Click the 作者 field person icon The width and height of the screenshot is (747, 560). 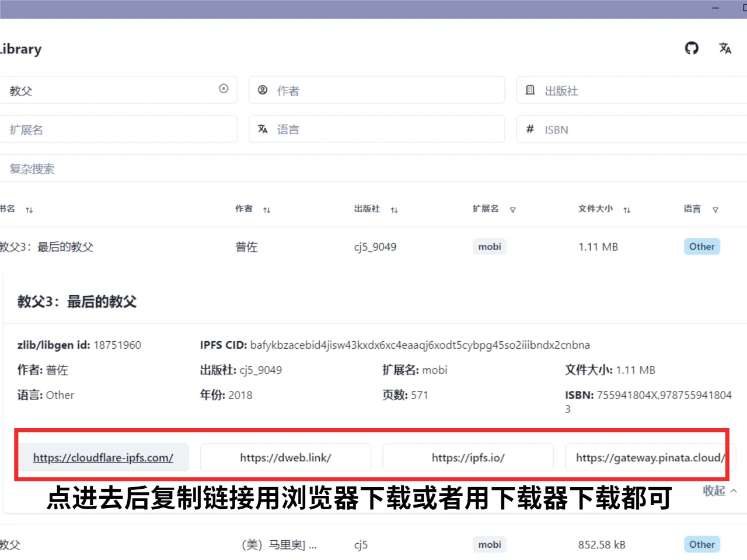point(263,90)
